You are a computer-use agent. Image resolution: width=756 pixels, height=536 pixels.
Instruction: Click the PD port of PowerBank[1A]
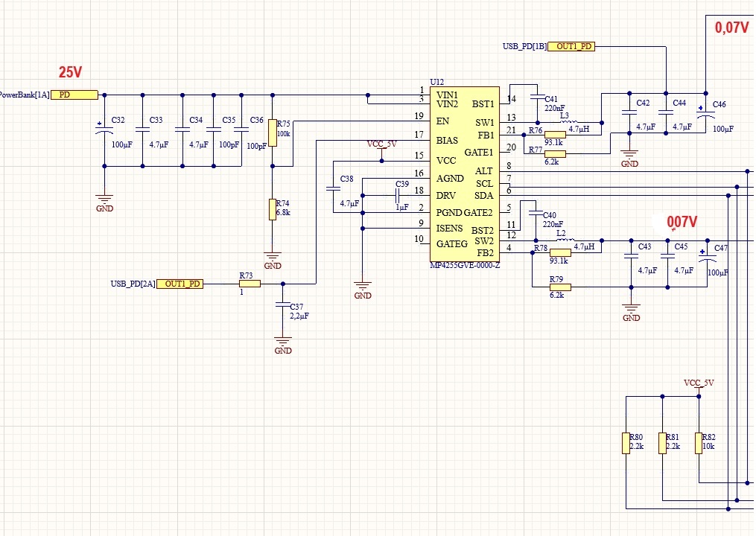(74, 95)
